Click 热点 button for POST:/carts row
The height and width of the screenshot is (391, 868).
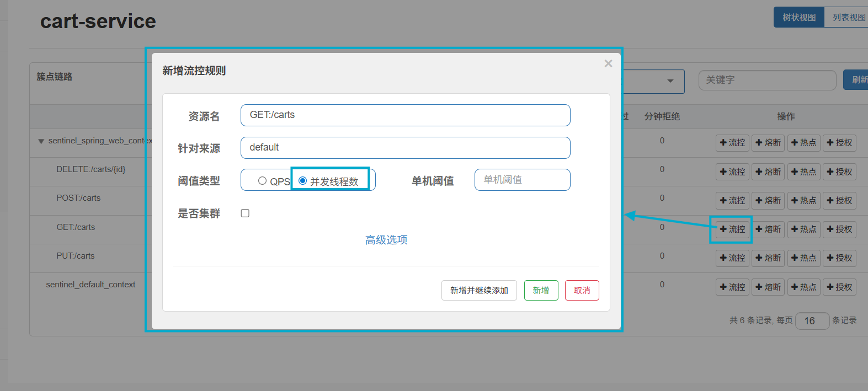point(803,200)
